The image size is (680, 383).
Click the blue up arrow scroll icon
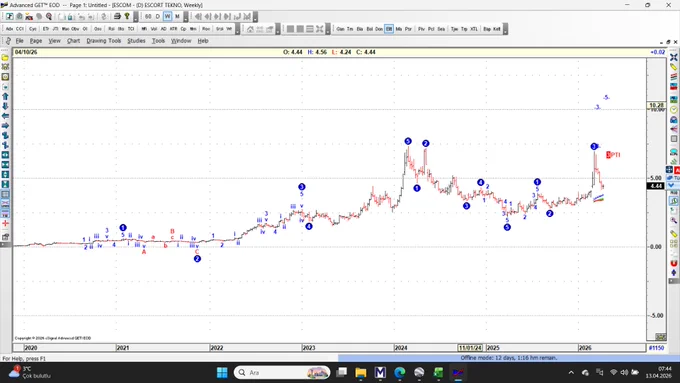[x=5, y=96]
